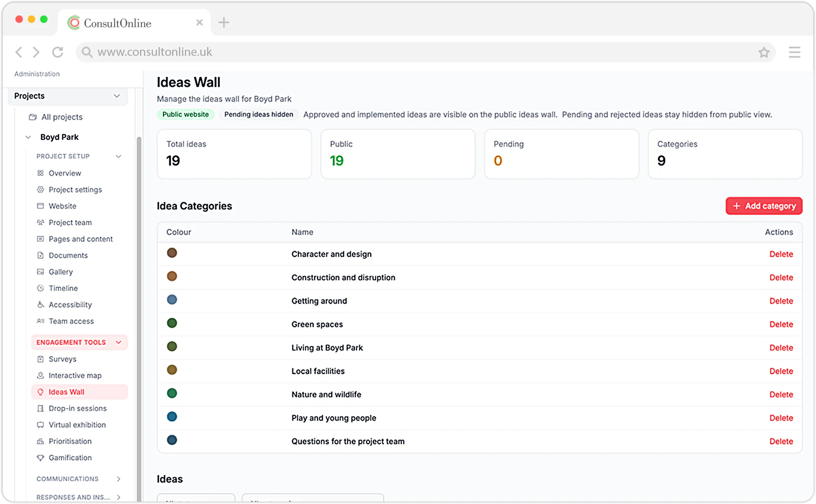Click the Drop-in sessions icon
The image size is (816, 504).
(40, 409)
